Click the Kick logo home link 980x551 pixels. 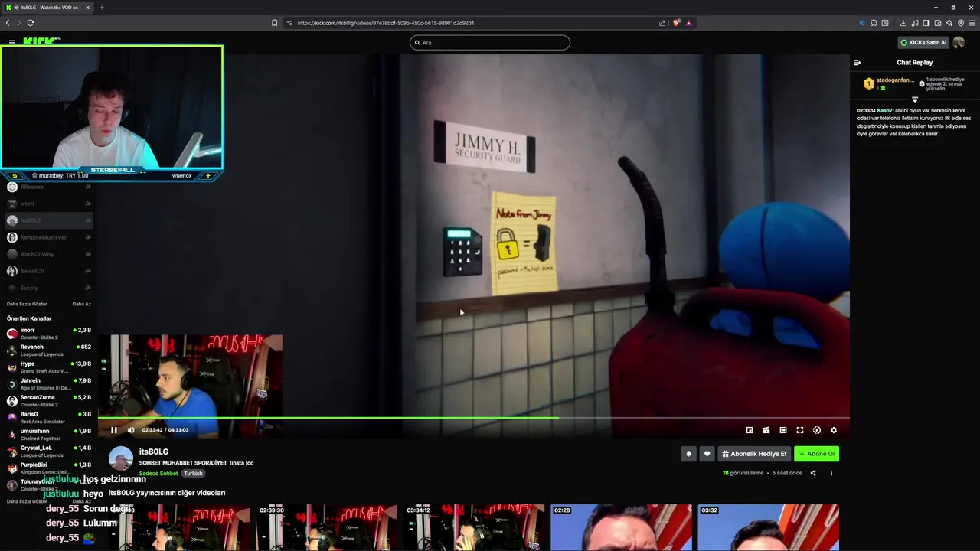(x=42, y=41)
